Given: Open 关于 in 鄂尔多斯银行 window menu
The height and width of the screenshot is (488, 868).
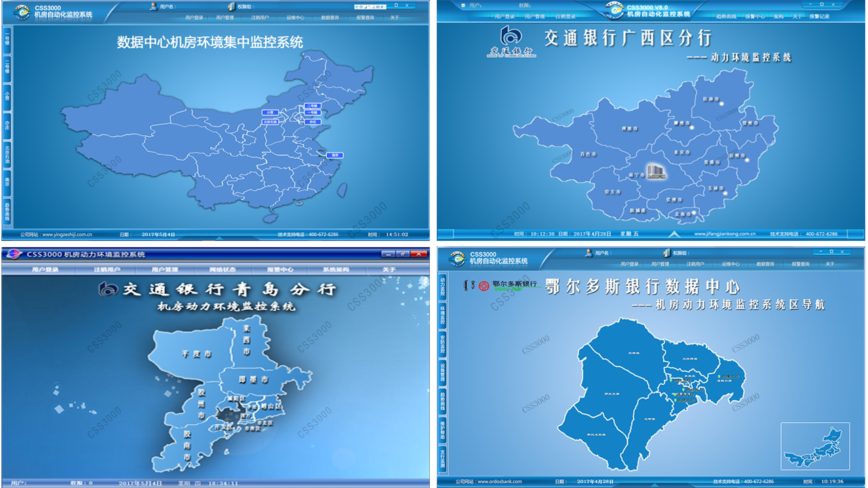Looking at the screenshot, I should click(830, 264).
